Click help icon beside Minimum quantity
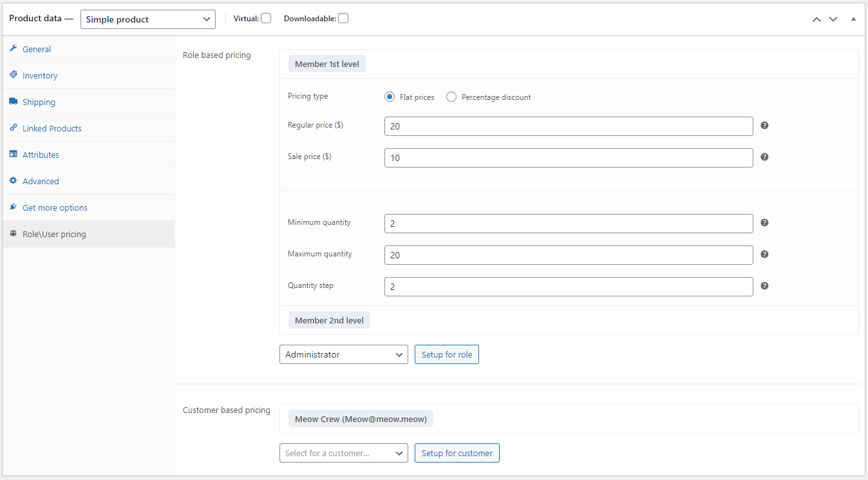The image size is (868, 480). (764, 222)
